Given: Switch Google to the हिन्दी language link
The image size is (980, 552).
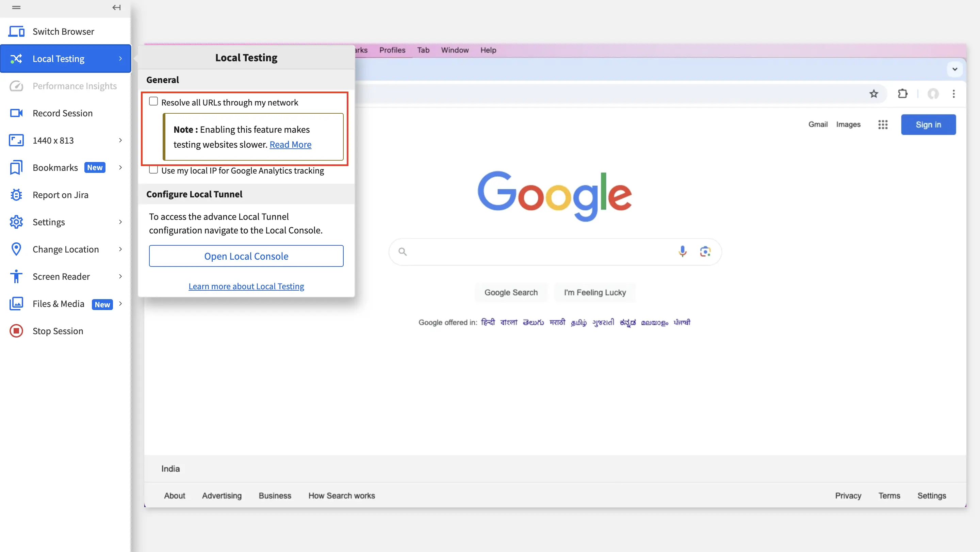Looking at the screenshot, I should 488,322.
